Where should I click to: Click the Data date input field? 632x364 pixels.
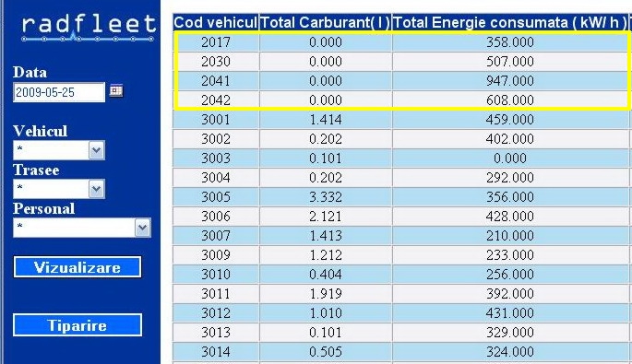(x=59, y=92)
